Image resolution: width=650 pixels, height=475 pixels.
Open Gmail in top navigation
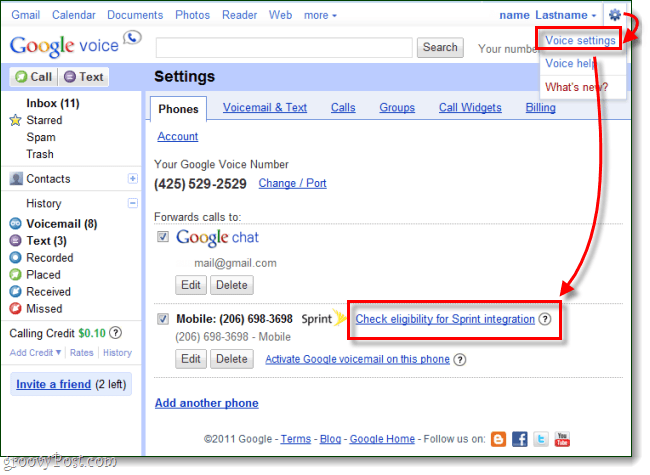click(26, 15)
